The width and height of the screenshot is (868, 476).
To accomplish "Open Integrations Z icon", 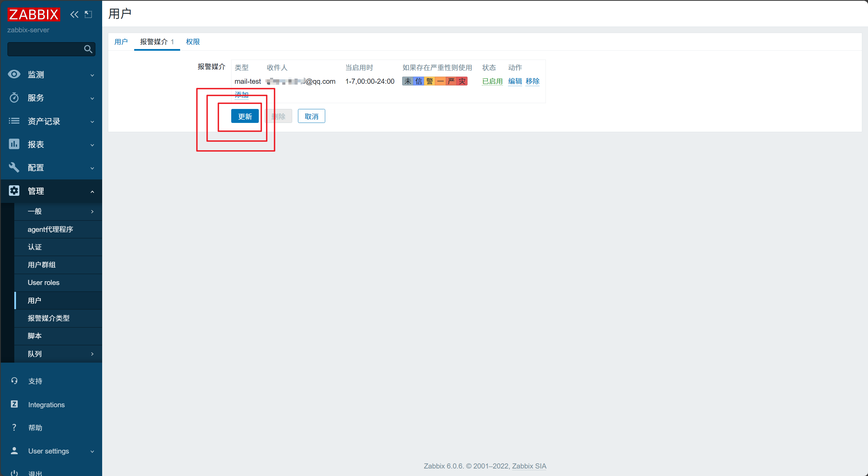I will tap(14, 404).
